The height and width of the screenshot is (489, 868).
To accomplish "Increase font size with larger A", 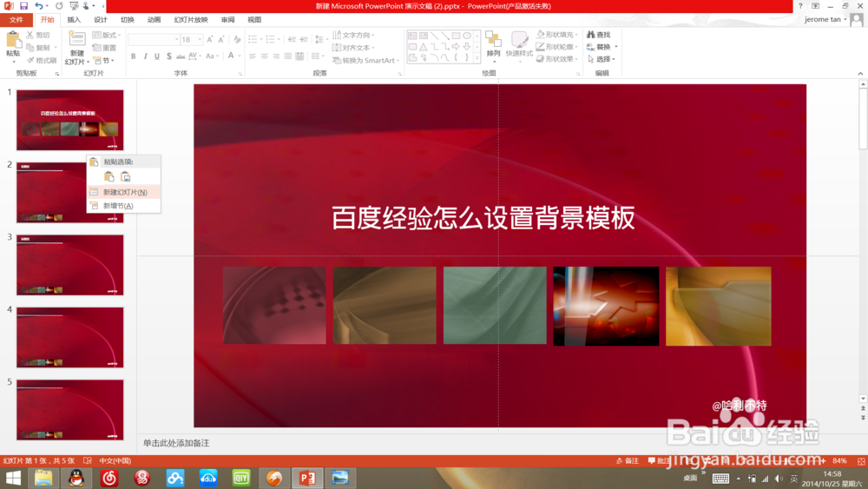I will point(210,39).
